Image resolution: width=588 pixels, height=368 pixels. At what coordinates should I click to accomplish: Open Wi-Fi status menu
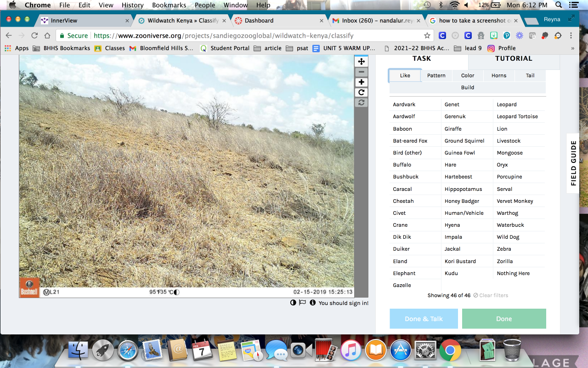point(455,5)
